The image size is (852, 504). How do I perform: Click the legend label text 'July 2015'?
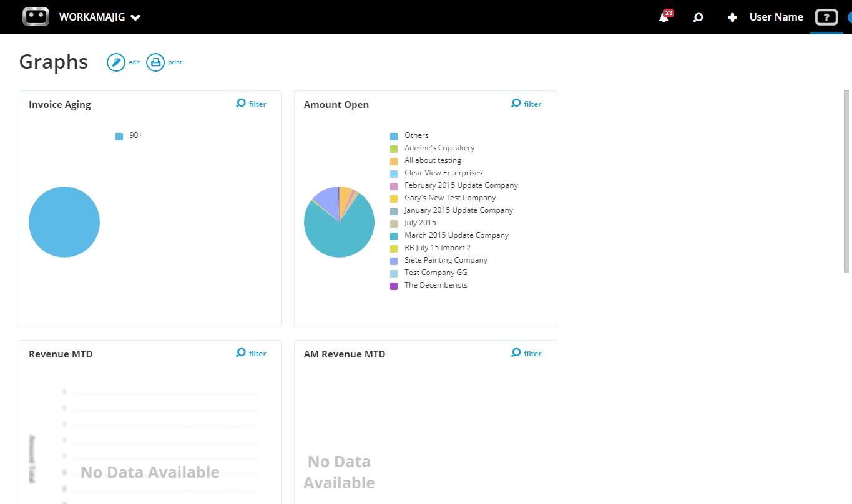(x=420, y=223)
